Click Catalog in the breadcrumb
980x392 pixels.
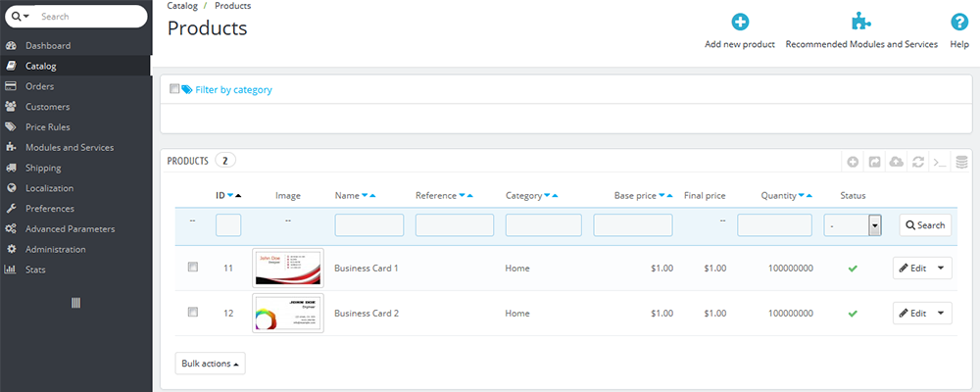coord(182,6)
